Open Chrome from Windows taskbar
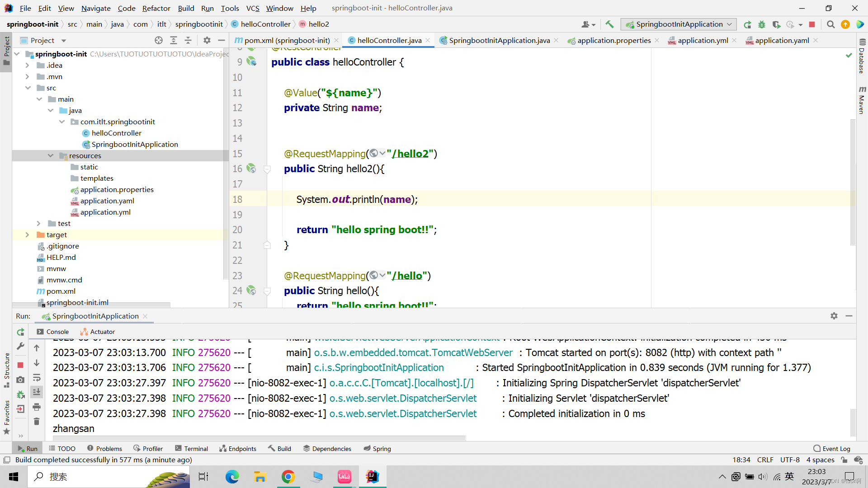Image resolution: width=868 pixels, height=488 pixels. [x=288, y=477]
